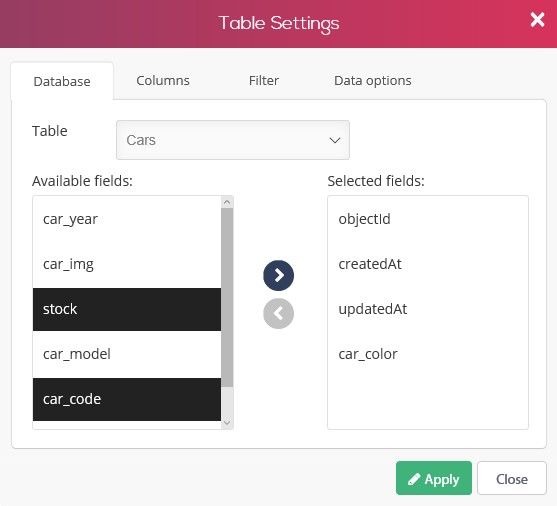Choose car_model from Available fields
Screen dimensions: 557x506
[x=127, y=354]
